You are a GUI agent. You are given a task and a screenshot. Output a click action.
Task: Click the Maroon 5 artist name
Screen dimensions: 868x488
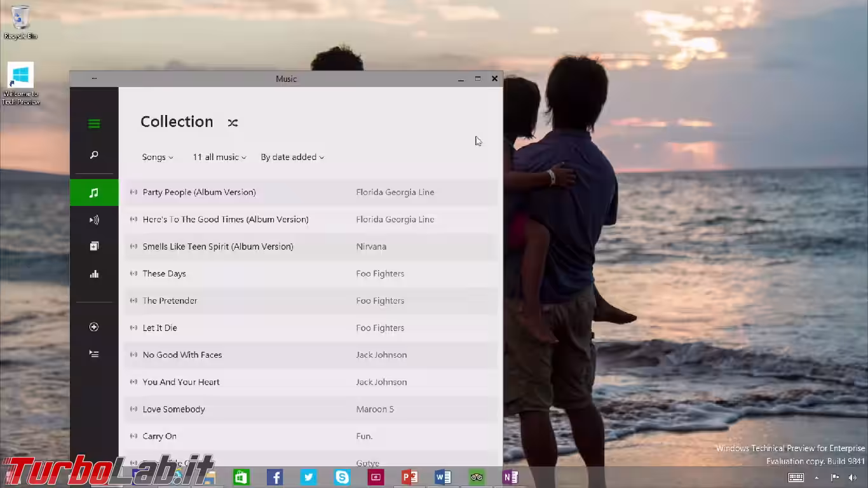click(375, 409)
